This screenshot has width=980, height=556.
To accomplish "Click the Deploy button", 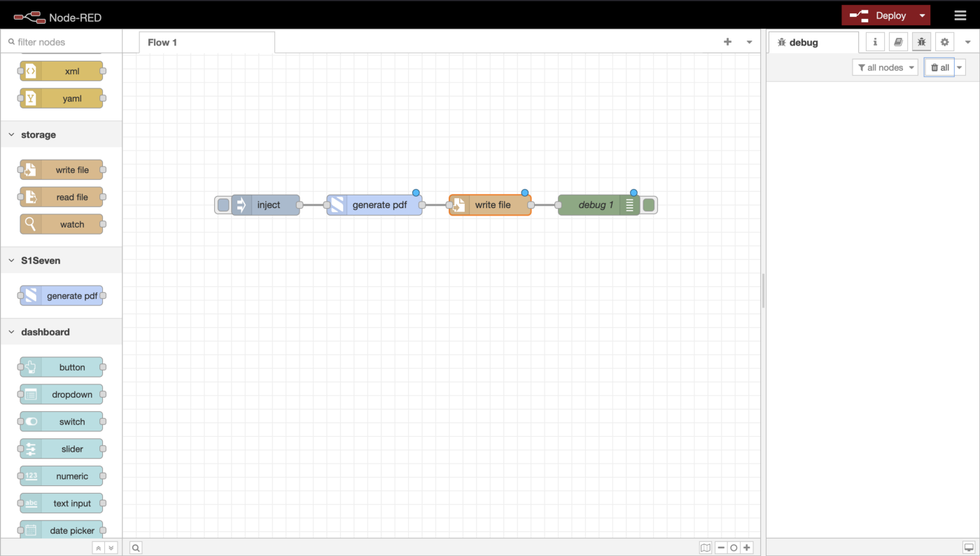I will [878, 15].
